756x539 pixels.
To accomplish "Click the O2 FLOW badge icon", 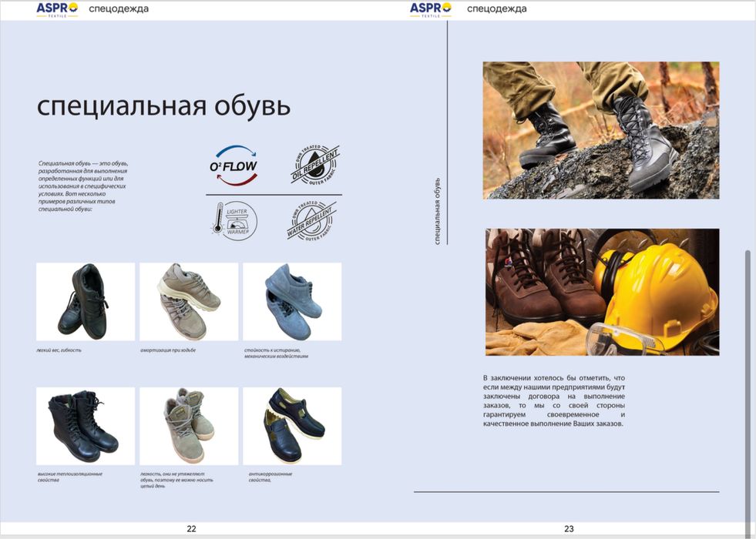I will click(x=234, y=166).
